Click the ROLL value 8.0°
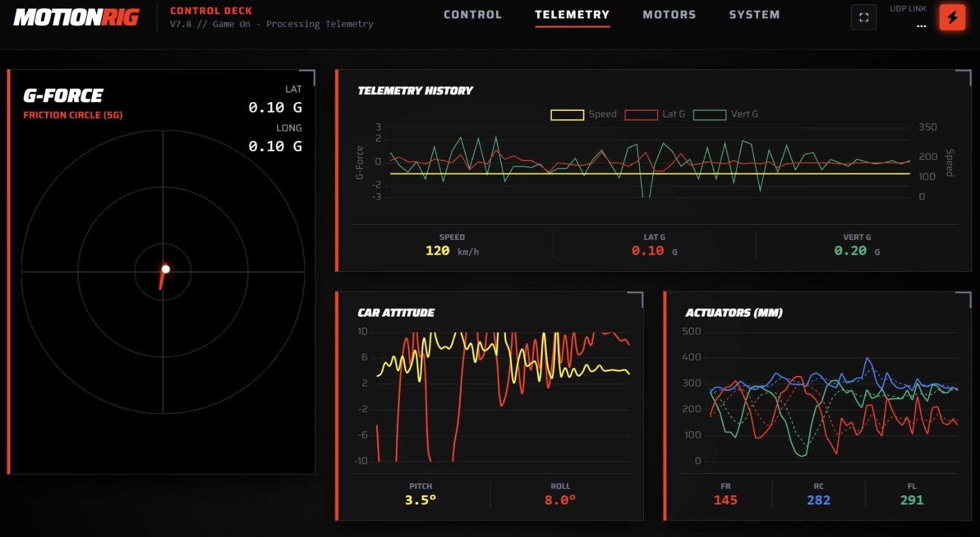 pos(560,500)
